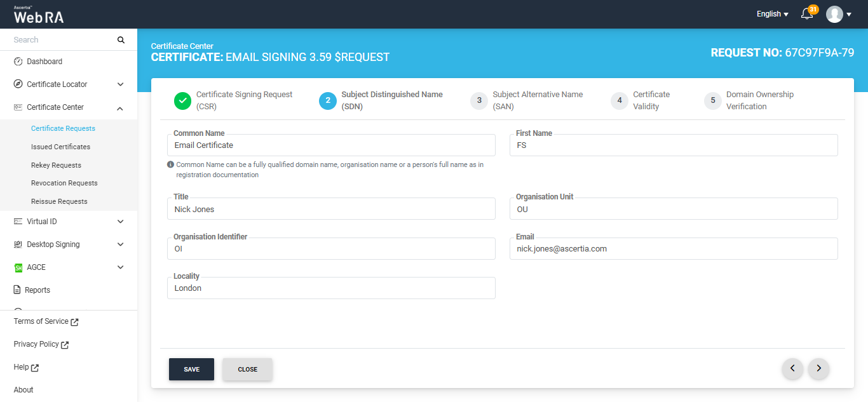Click the First Name input field
Image resolution: width=868 pixels, height=402 pixels.
click(x=674, y=145)
